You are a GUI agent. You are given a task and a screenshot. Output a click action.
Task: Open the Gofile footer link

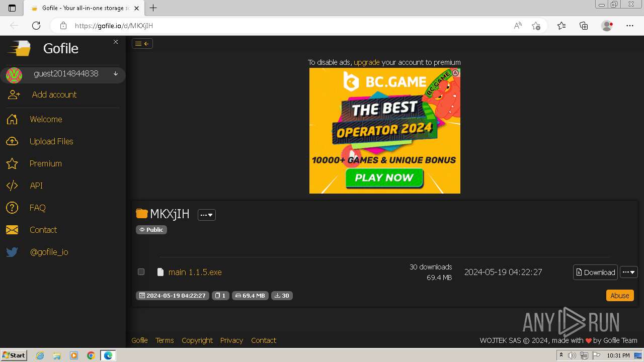139,340
